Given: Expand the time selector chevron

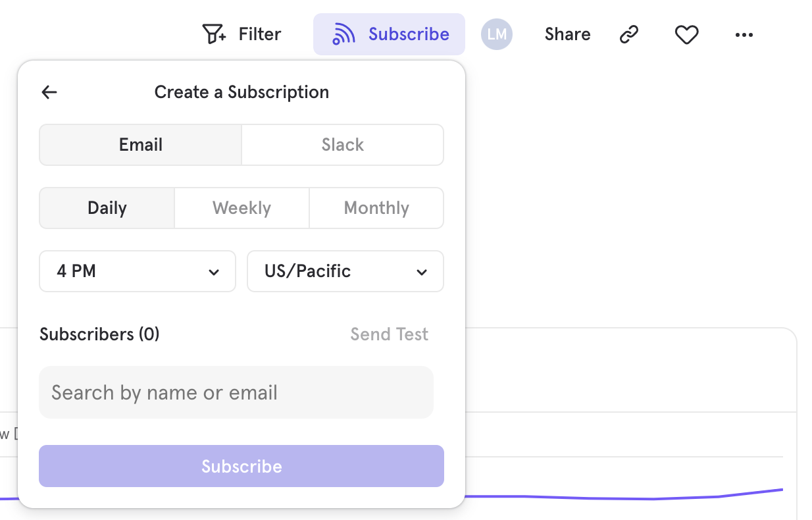Looking at the screenshot, I should coord(214,271).
